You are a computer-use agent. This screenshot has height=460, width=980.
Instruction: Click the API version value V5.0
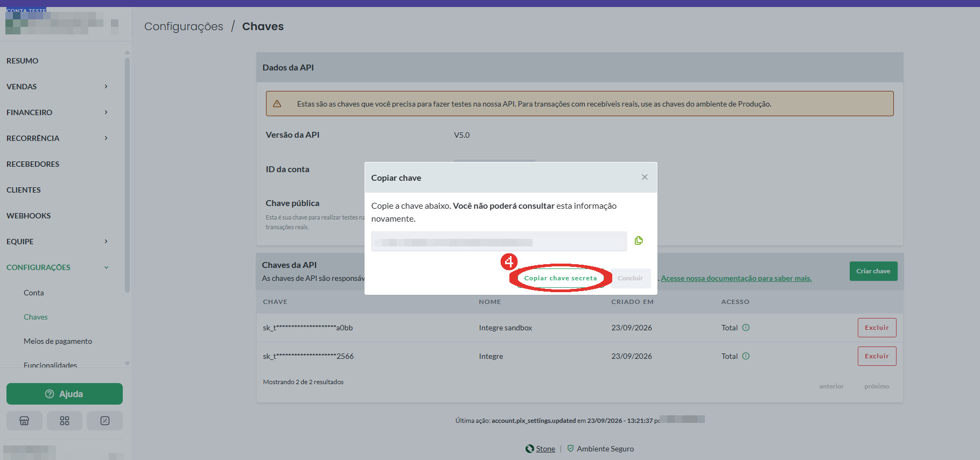pos(462,135)
